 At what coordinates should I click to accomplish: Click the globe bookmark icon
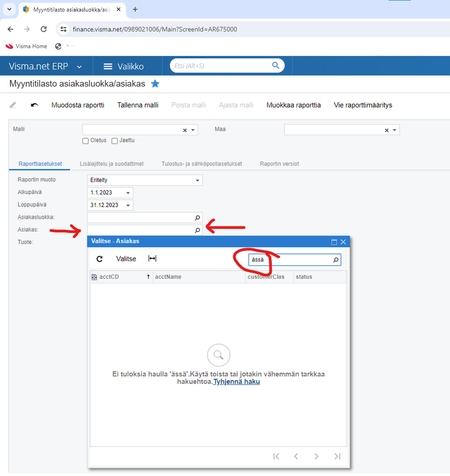58,46
